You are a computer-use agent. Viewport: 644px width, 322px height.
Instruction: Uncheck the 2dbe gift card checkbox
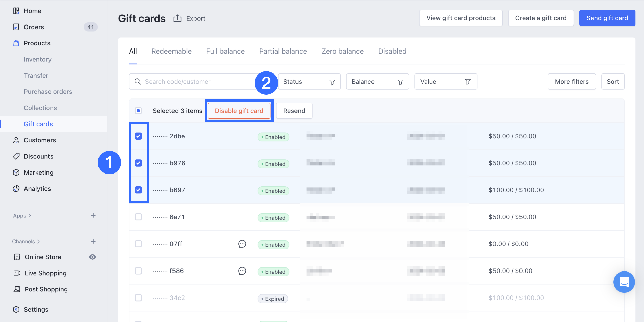tap(138, 136)
